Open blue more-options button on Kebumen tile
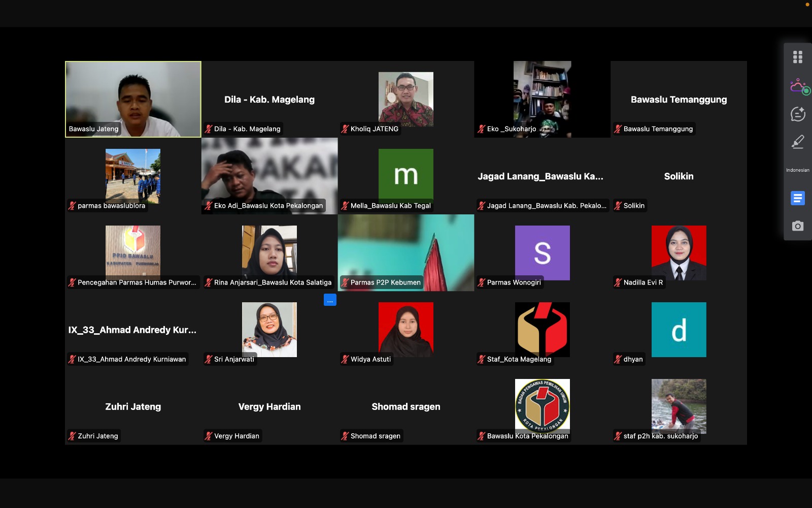Image resolution: width=812 pixels, height=508 pixels. pyautogui.click(x=330, y=300)
